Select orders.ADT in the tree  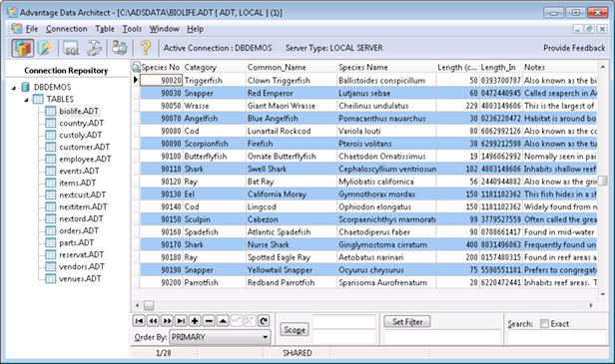tap(79, 230)
